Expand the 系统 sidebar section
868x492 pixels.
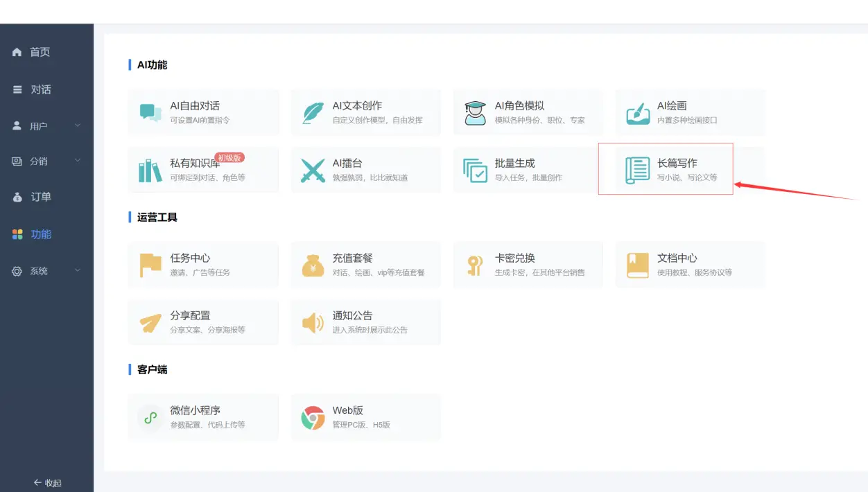40,271
